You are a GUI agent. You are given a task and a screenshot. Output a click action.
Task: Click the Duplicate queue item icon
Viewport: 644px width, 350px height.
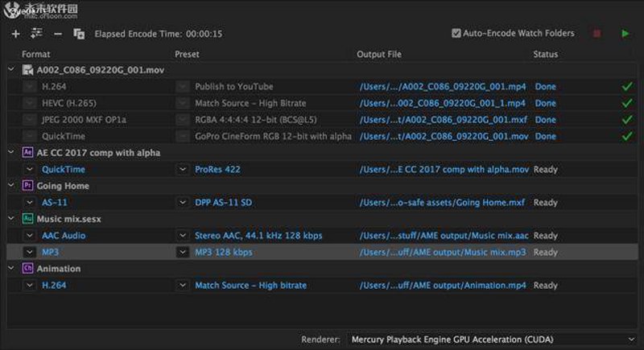(79, 34)
